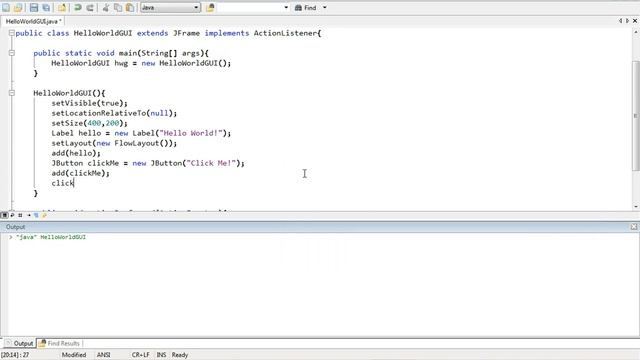Click the setVisible(true); code line
This screenshot has height=360, width=640.
(89, 103)
